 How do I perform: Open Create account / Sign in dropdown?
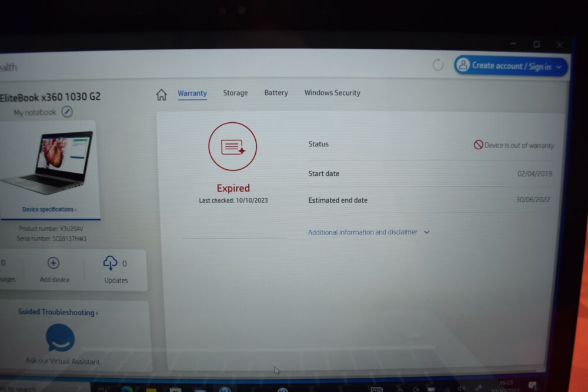pos(511,66)
